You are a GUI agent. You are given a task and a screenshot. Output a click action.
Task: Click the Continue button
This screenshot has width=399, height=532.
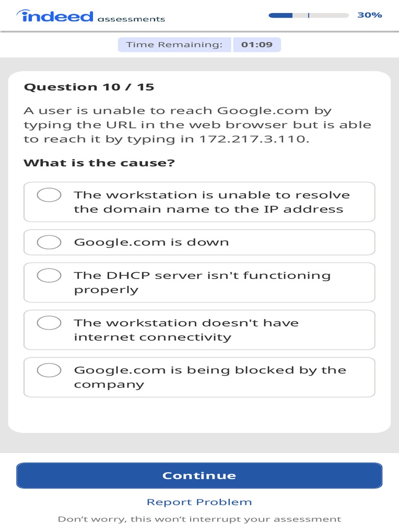[x=199, y=475]
